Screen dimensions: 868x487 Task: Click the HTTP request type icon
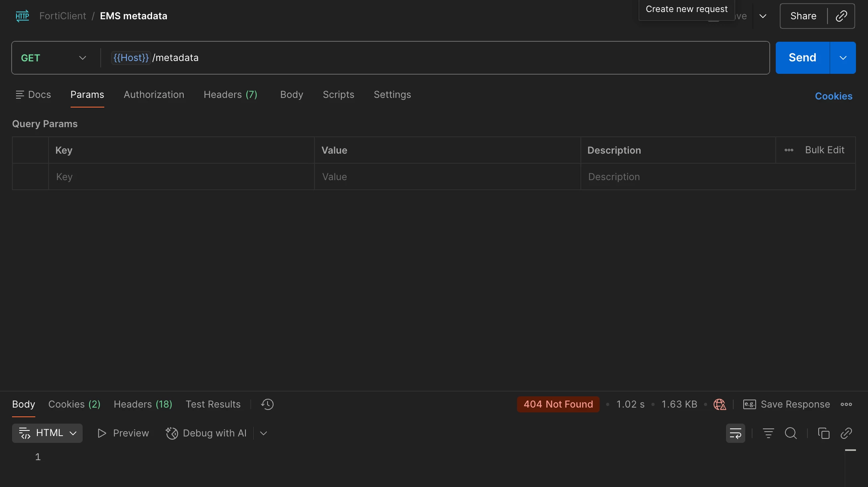pos(22,16)
